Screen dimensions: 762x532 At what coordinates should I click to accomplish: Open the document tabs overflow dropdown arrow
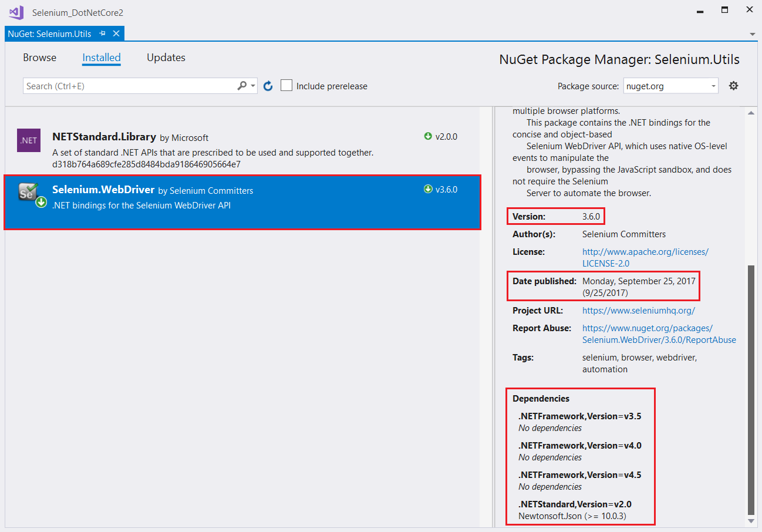[753, 34]
